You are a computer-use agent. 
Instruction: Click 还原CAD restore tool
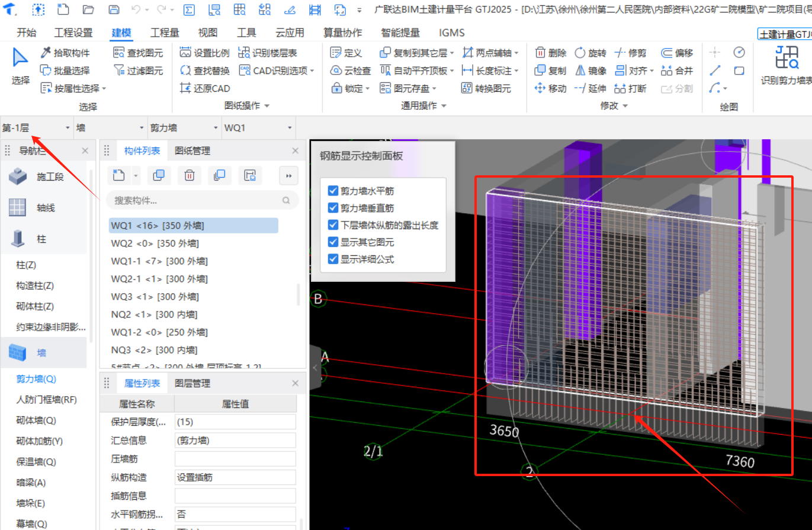point(204,88)
